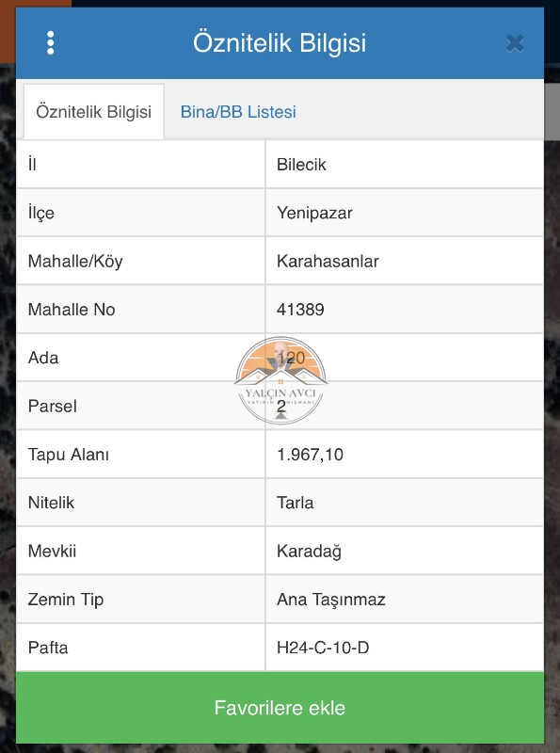Screen dimensions: 560x753
Task: Open the three-dot options menu
Action: pos(51,43)
